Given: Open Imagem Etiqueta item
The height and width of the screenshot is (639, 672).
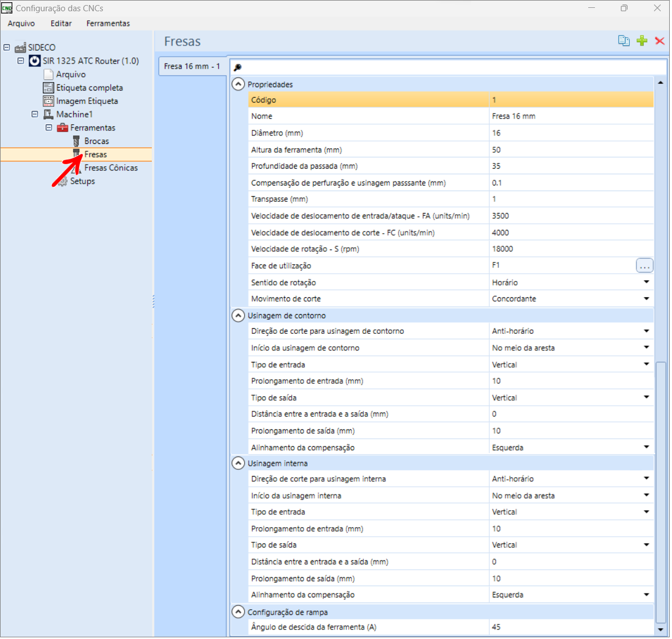Looking at the screenshot, I should 87,102.
